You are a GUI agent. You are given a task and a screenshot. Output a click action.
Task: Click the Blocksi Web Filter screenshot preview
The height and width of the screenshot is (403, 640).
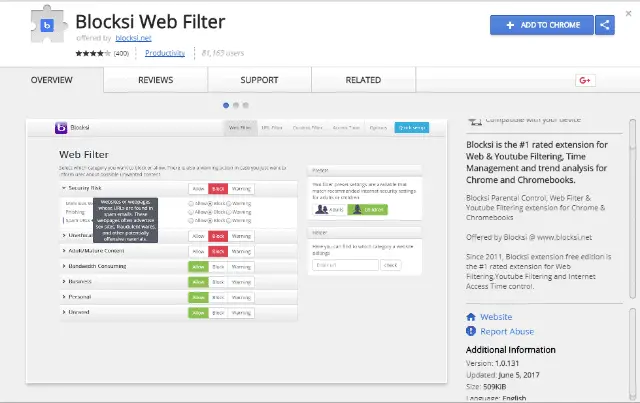coord(236,251)
